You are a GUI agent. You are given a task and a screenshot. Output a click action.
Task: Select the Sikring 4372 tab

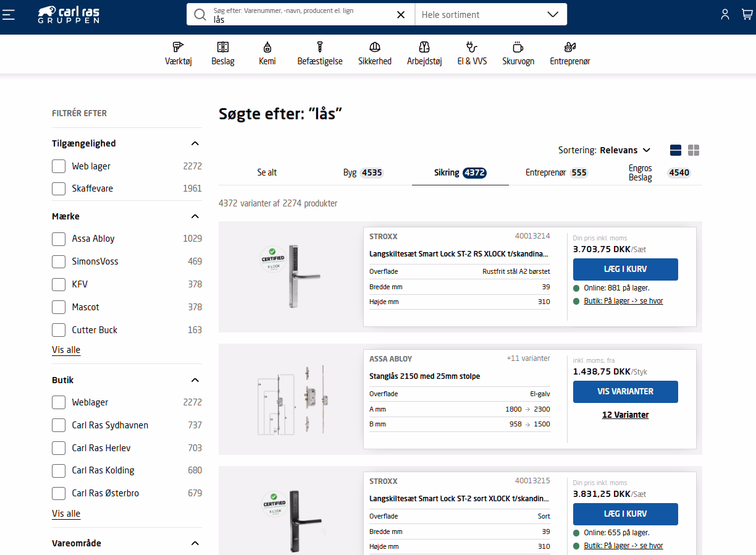tap(460, 173)
